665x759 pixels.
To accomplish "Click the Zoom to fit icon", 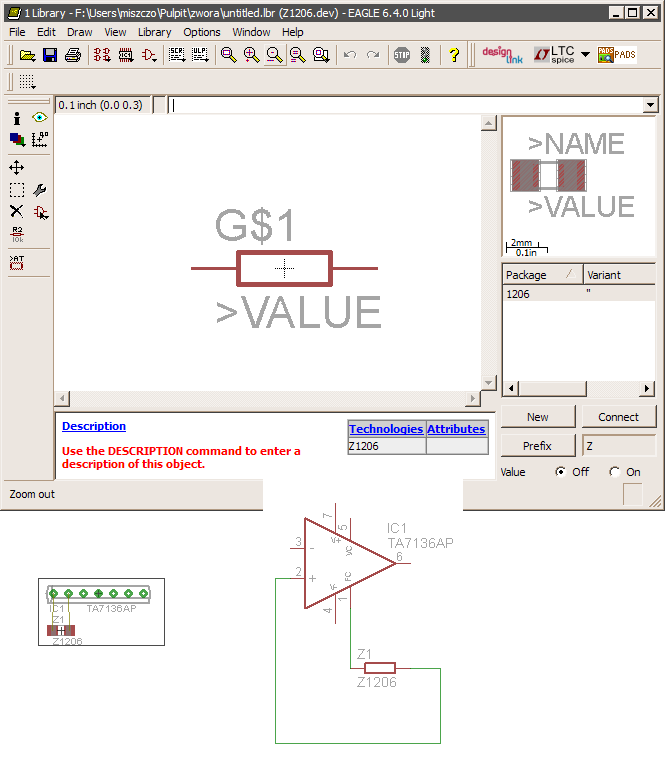I will [x=228, y=55].
